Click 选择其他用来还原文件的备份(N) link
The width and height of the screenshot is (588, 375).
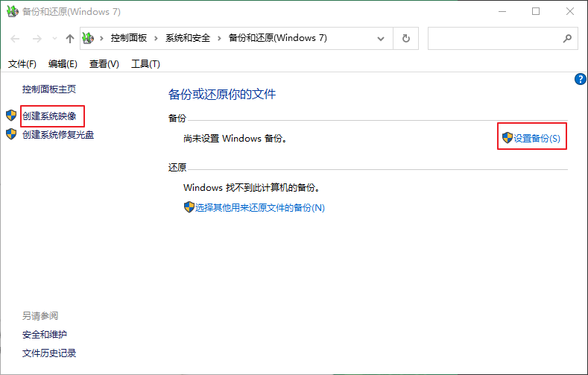[260, 208]
